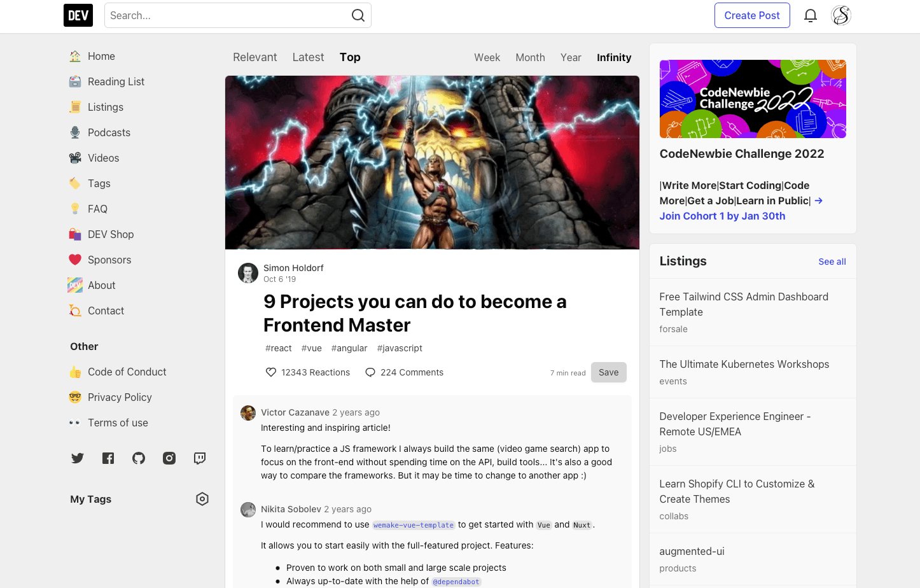Visit DEV's GitHub via the GitHub icon

139,458
